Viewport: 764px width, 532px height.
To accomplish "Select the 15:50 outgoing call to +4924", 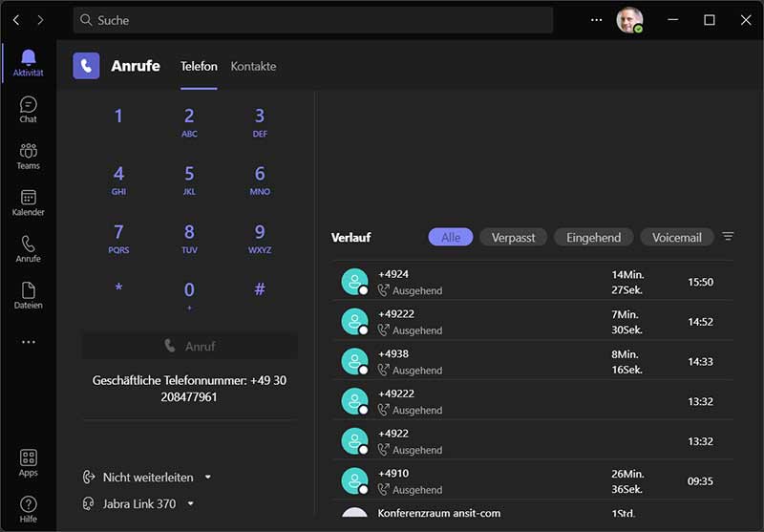I will pyautogui.click(x=533, y=282).
